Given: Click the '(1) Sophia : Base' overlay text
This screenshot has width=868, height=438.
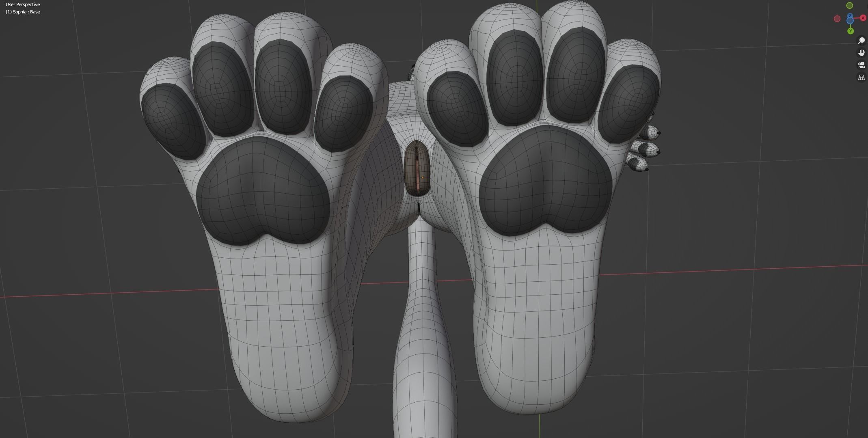Looking at the screenshot, I should point(23,12).
